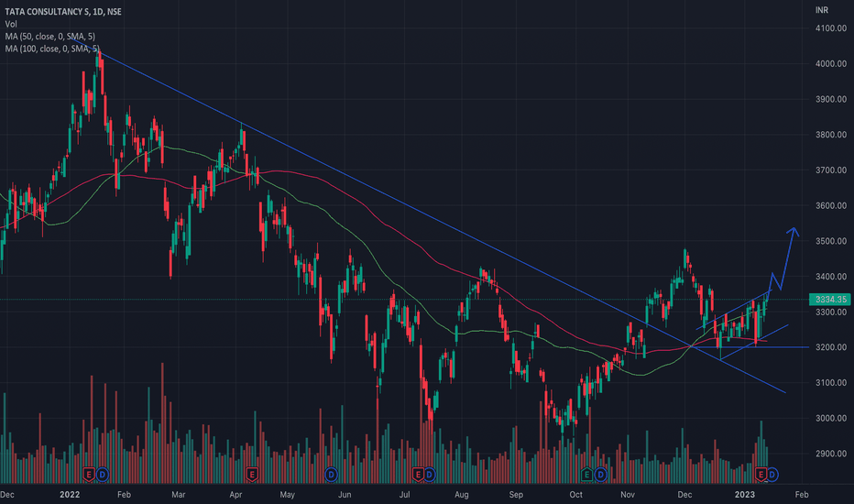This screenshot has width=854, height=504.
Task: Click the INR currency label
Action: 822,10
